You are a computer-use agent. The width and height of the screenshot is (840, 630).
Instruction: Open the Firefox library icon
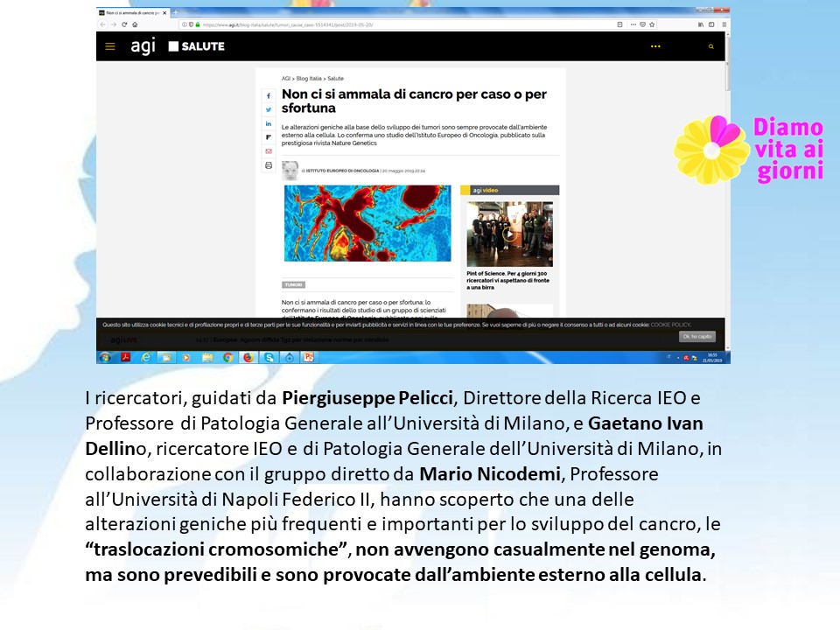(x=701, y=24)
